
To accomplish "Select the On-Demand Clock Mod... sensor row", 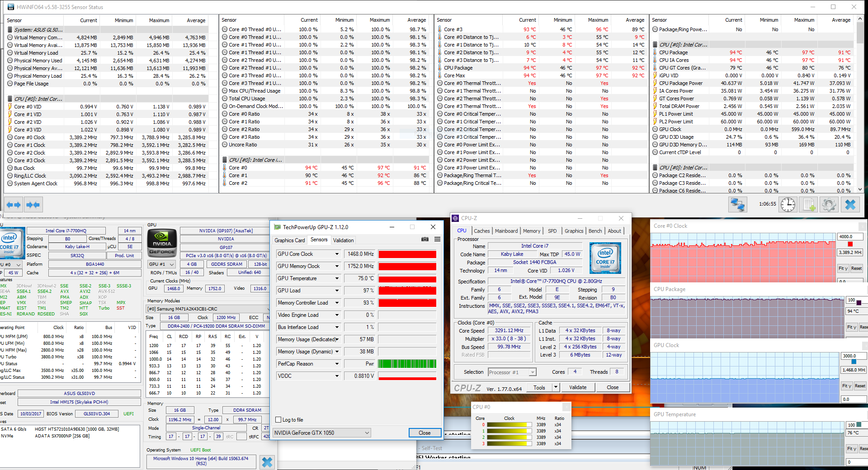I will point(325,106).
